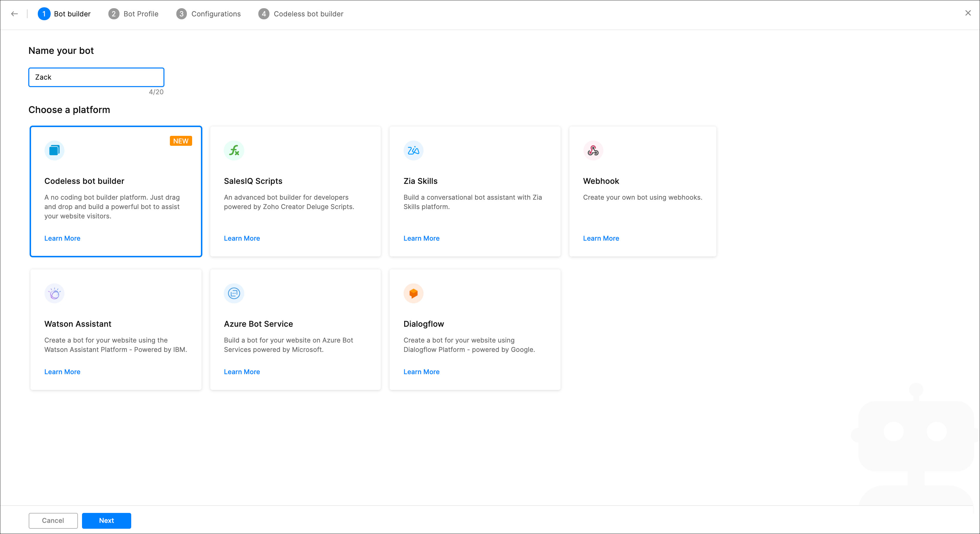The image size is (980, 534).
Task: Focus the bot name input field
Action: (96, 77)
